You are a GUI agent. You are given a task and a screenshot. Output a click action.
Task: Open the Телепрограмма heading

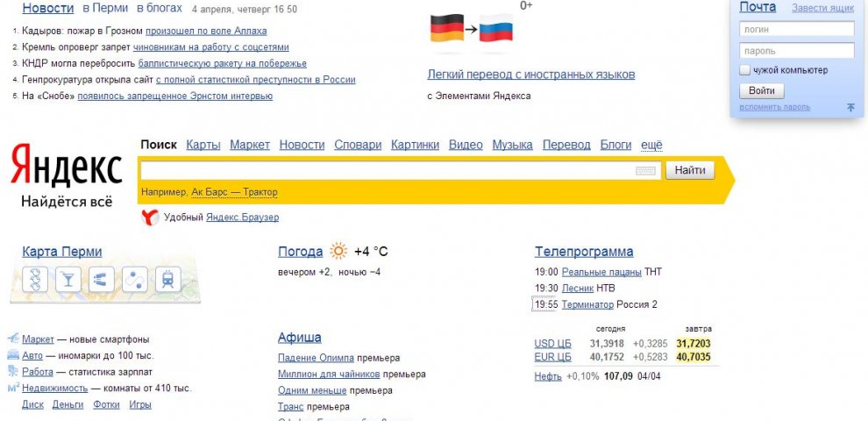click(x=584, y=252)
